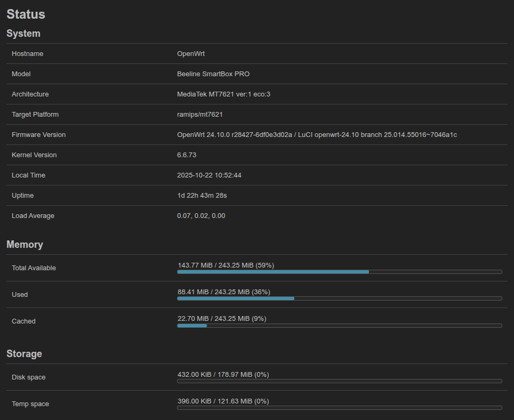Click the local time value 2025-10-22 10:52:44
Viewport: 514px width, 420px height.
pyautogui.click(x=209, y=175)
